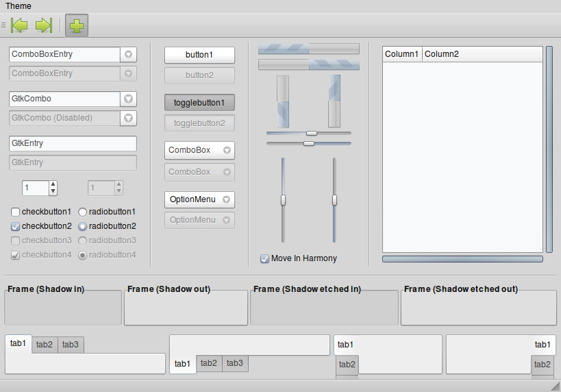Click the tree view vertical scrollbar
This screenshot has height=392, width=561.
[x=549, y=149]
